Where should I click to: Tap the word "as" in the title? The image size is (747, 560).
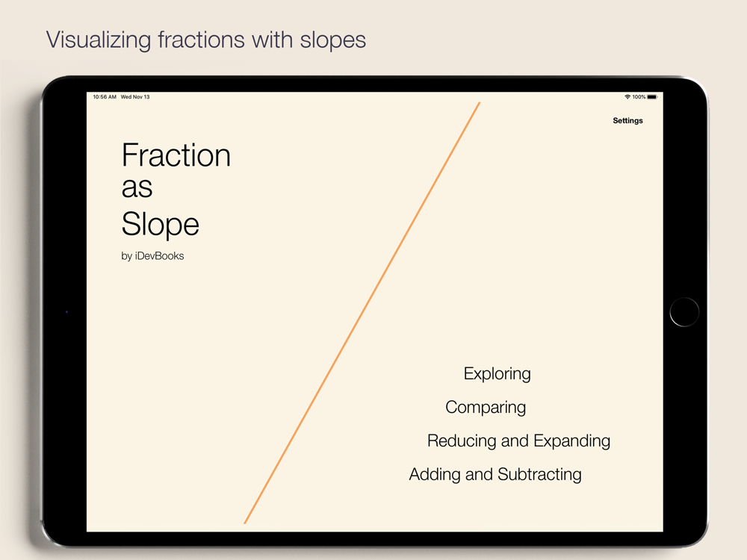(137, 188)
